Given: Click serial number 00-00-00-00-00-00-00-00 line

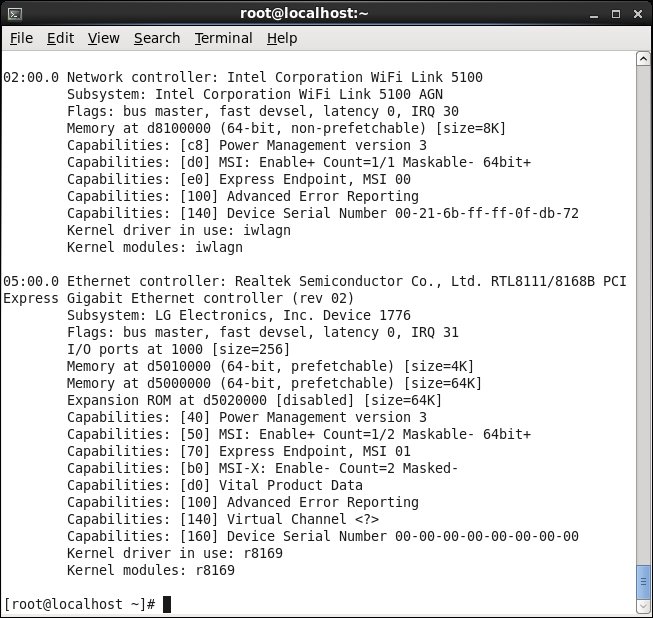Looking at the screenshot, I should click(323, 536).
